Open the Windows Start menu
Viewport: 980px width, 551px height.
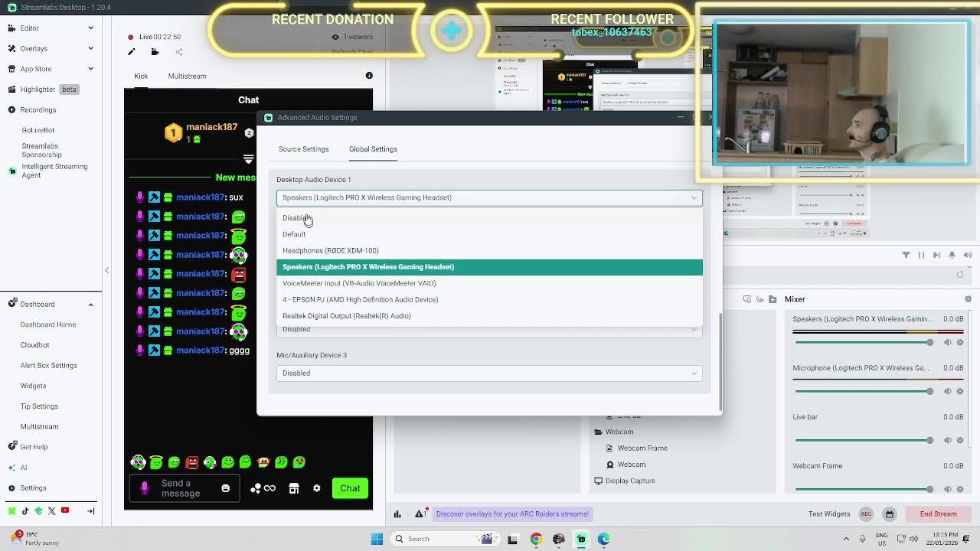coord(377,539)
